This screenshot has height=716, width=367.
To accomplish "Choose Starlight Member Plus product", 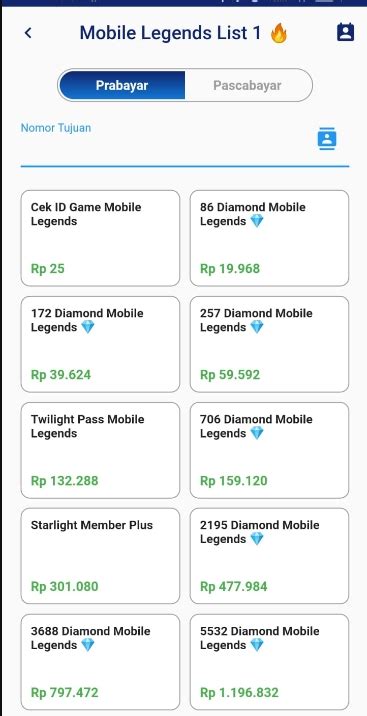I will 100,556.
